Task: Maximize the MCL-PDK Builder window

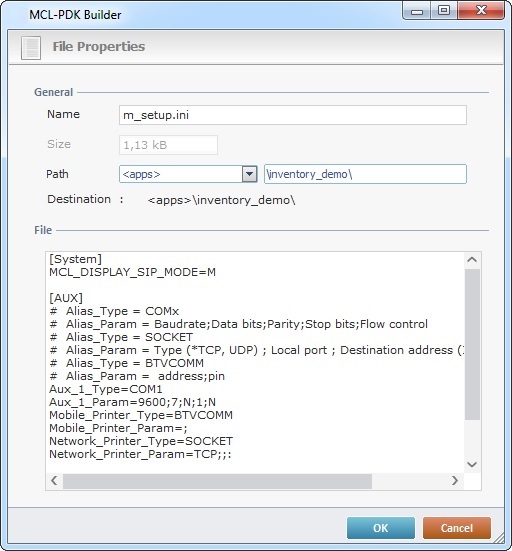Action: [x=444, y=11]
